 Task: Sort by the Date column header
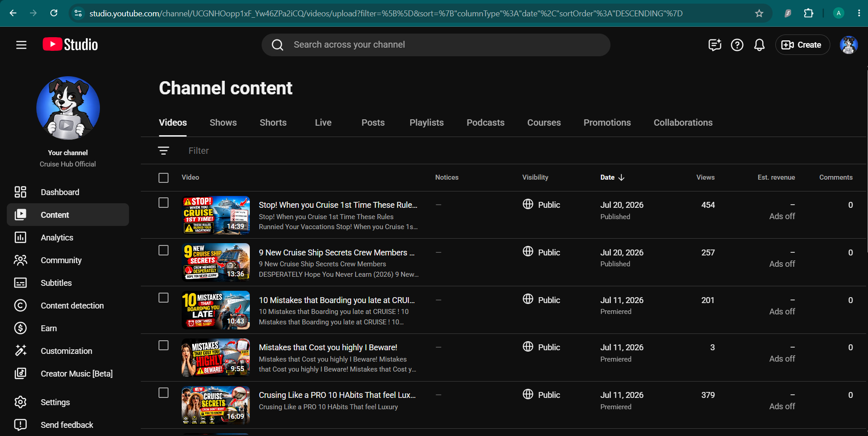[612, 177]
